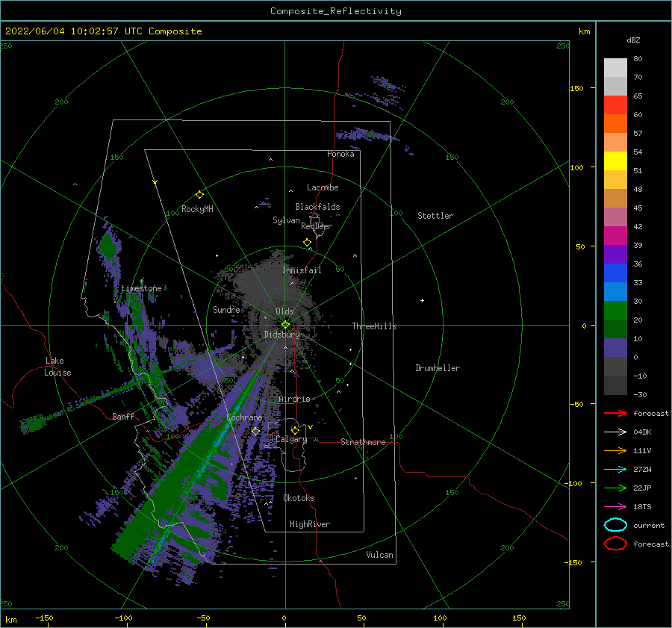
Task: Click the Drumheller label
Action: click(x=438, y=368)
